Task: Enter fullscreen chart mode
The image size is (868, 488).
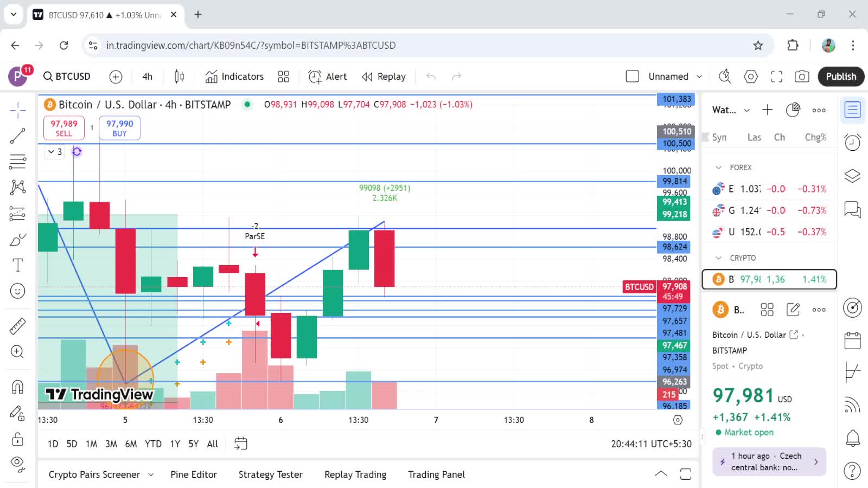Action: pos(777,76)
